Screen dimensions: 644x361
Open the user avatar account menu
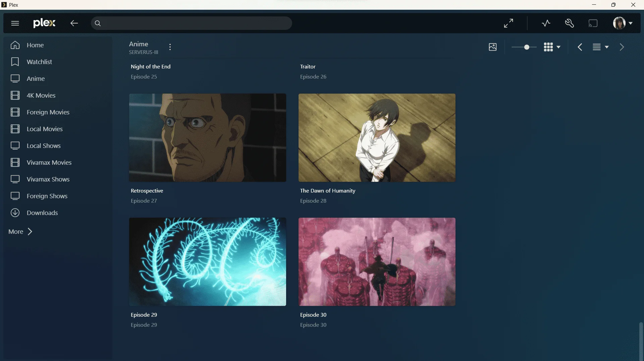tap(623, 23)
